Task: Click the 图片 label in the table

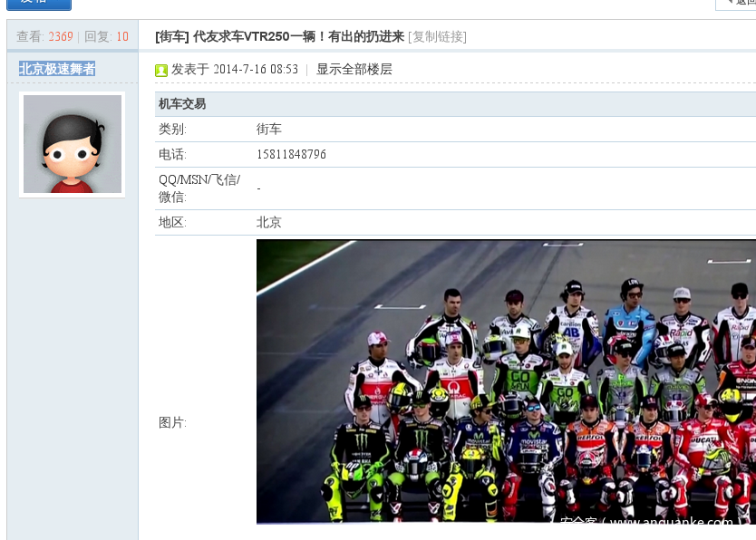Action: point(172,422)
